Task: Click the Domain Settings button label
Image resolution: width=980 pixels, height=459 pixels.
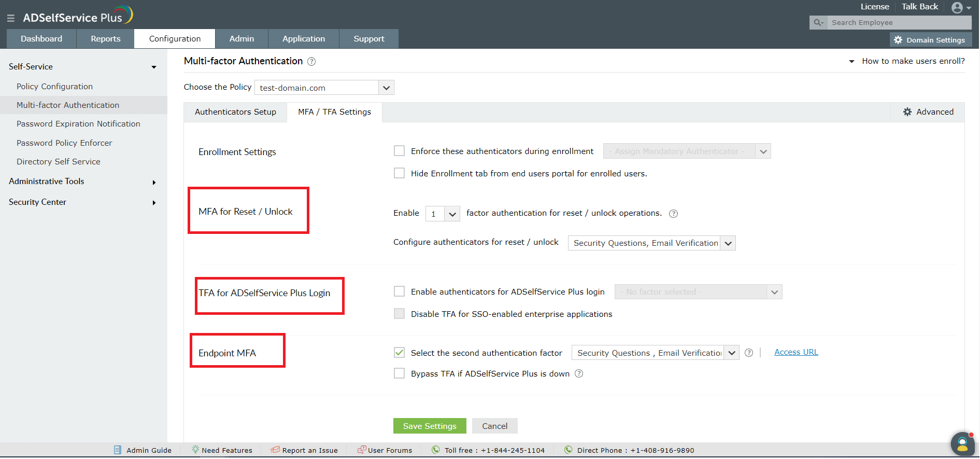Action: [x=935, y=40]
